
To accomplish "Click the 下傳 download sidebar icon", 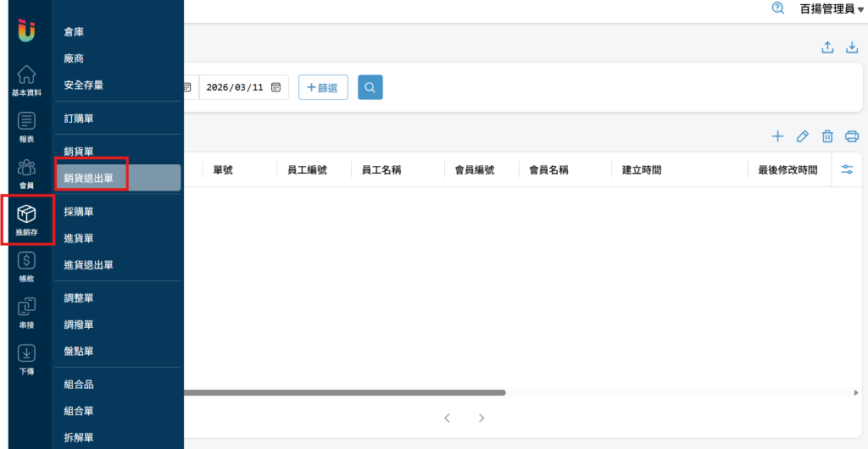I will click(26, 358).
